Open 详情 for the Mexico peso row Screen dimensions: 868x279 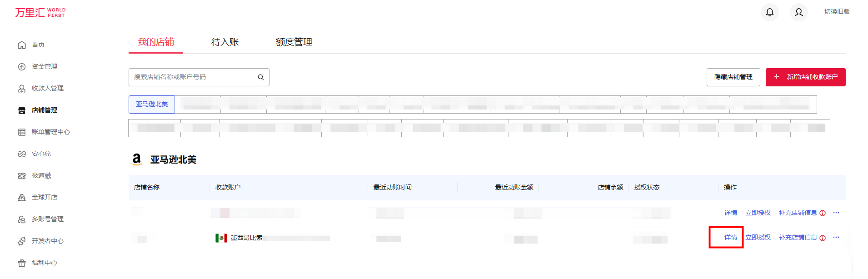click(x=730, y=237)
